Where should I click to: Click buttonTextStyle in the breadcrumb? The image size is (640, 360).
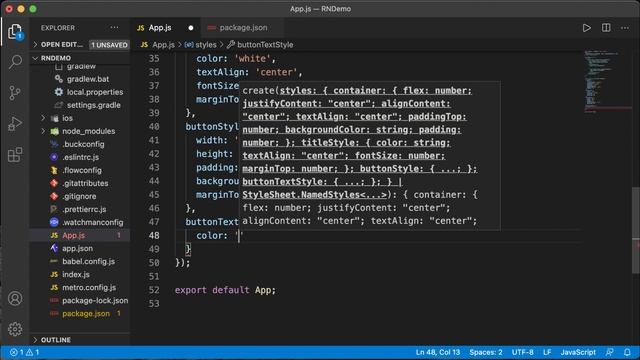pos(265,44)
